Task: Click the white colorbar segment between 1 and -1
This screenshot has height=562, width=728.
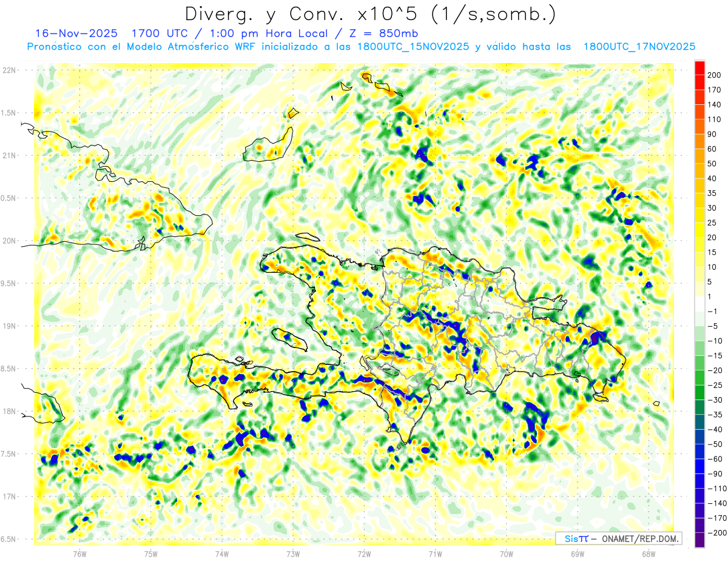Action: coord(699,304)
